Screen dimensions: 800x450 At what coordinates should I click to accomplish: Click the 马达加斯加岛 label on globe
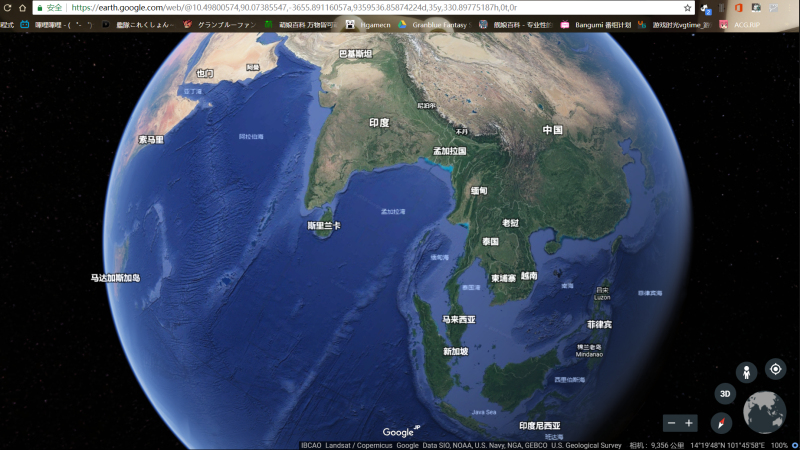[x=115, y=277]
